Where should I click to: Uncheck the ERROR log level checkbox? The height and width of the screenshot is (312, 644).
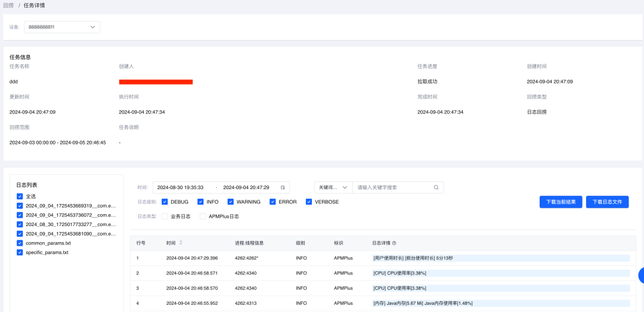tap(273, 202)
